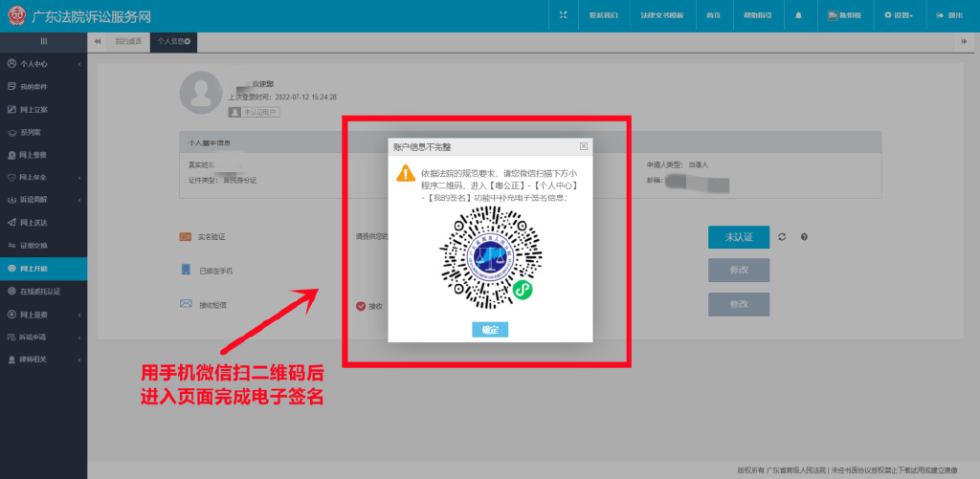Click the orange warning triangle icon

click(406, 173)
